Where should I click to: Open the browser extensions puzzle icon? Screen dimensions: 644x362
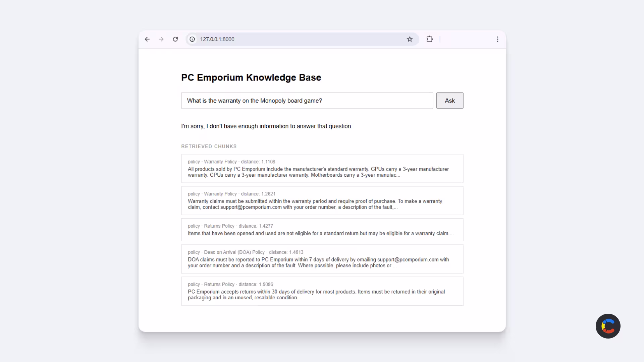(430, 39)
